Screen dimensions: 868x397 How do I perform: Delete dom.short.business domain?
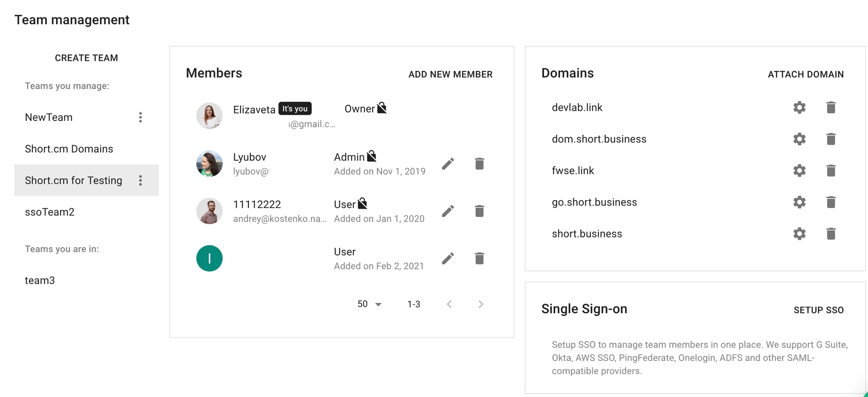(x=831, y=139)
